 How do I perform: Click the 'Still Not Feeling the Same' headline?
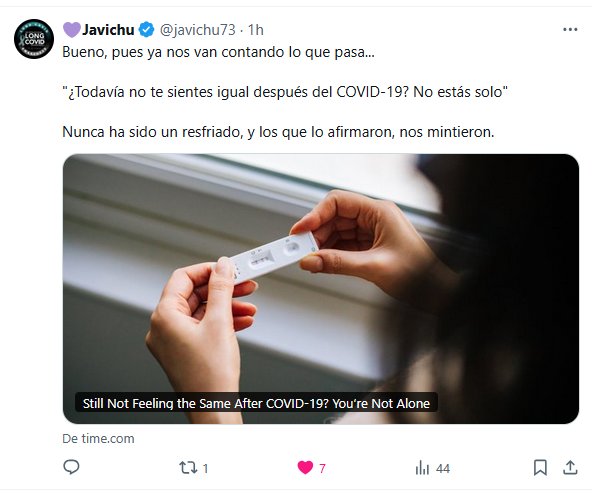(256, 404)
